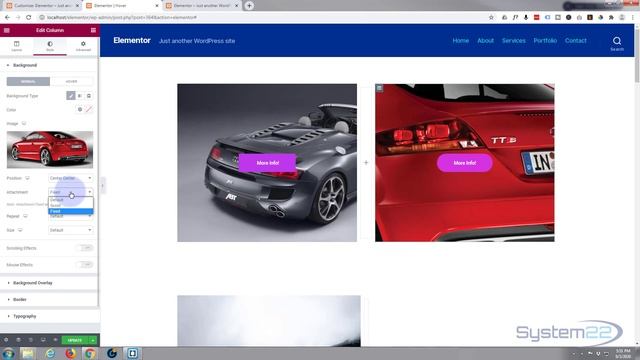This screenshot has width=640, height=360.
Task: Click responsive device icon next to Image
Action: coord(24,123)
